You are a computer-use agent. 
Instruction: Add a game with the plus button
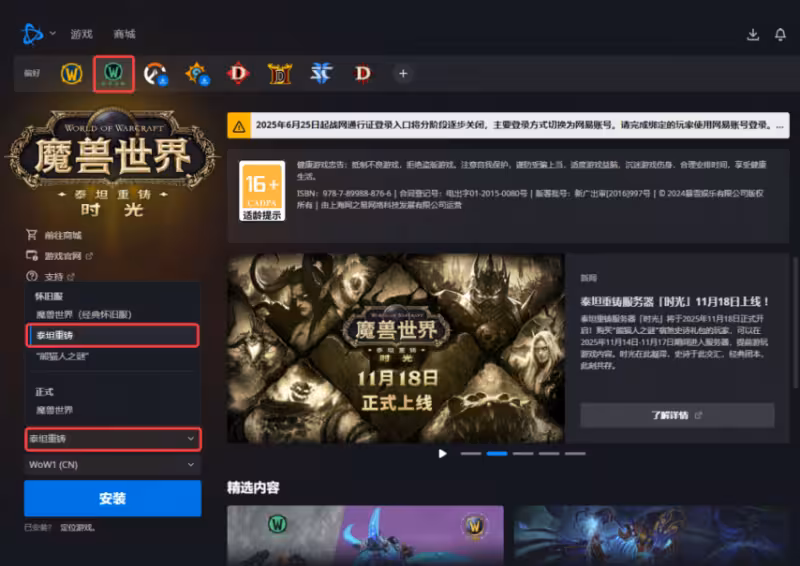point(403,73)
